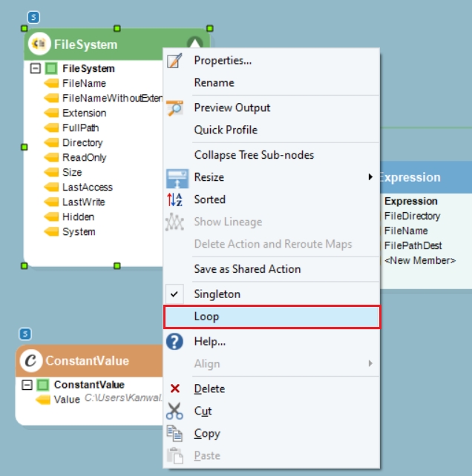Viewport: 472px width, 476px height.
Task: Select the System field
Action: pos(79,232)
